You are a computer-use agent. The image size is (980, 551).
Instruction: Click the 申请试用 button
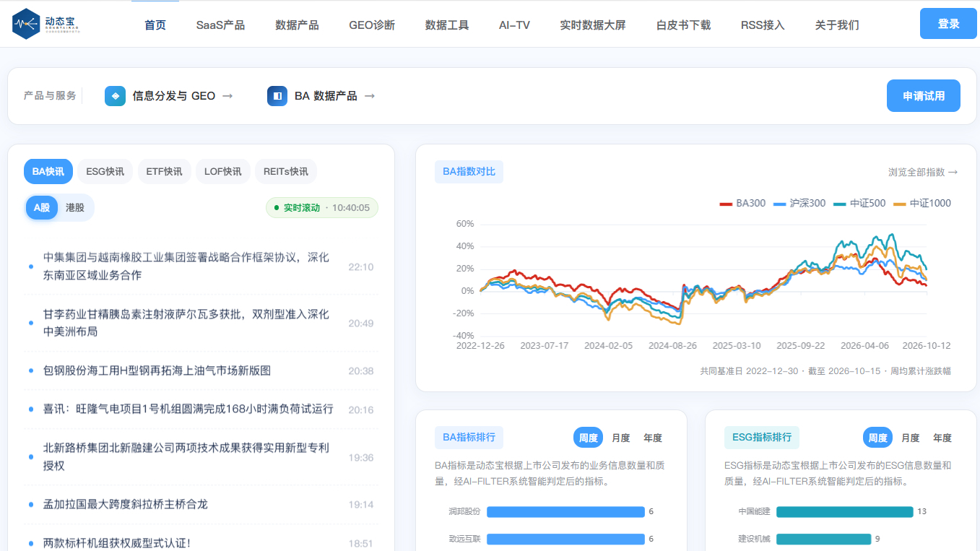924,96
